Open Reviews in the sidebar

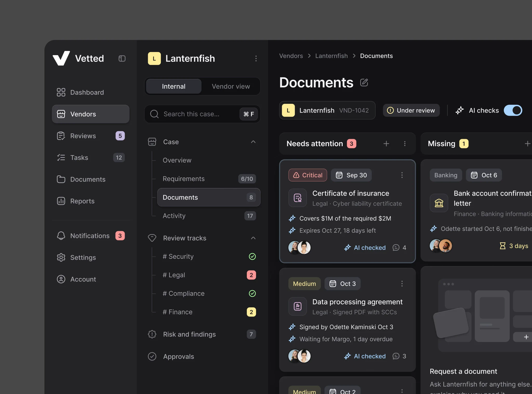(91, 136)
